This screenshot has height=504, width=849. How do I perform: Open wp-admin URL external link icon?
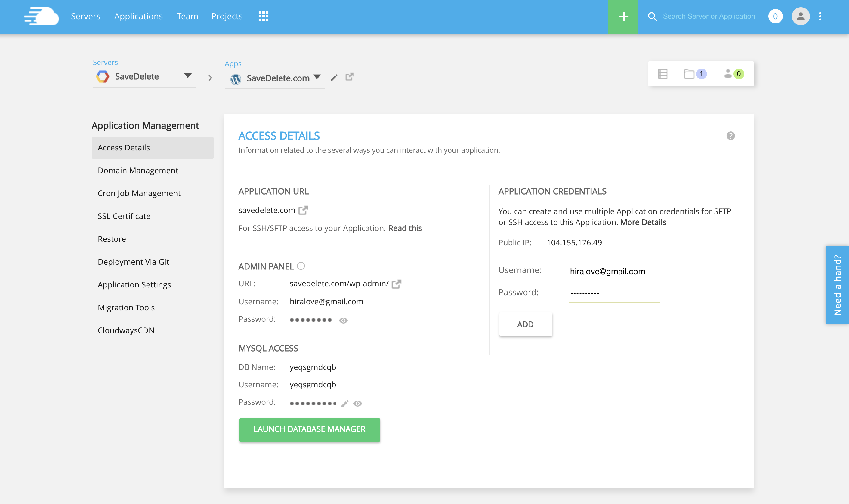(397, 284)
